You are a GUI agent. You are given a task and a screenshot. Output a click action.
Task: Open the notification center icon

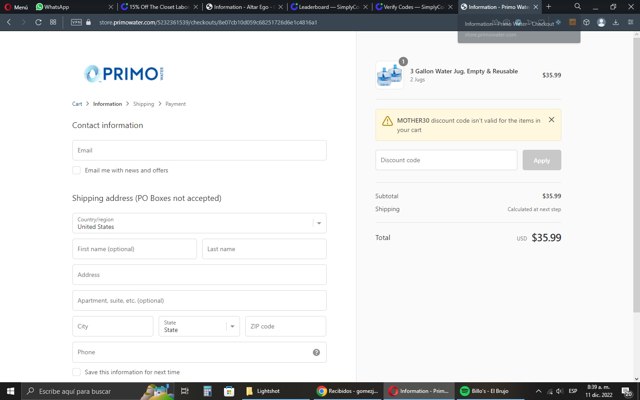[x=627, y=392]
